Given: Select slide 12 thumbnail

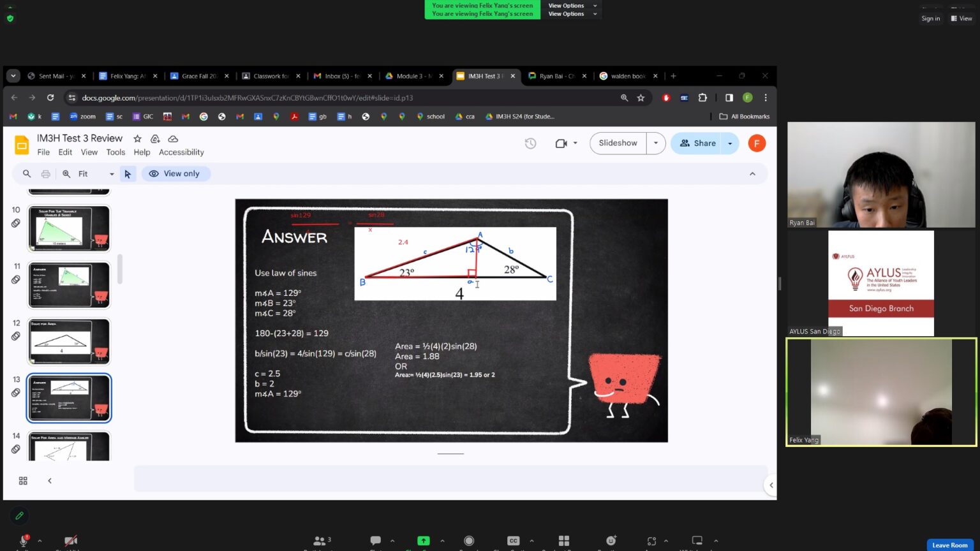Looking at the screenshot, I should point(69,341).
